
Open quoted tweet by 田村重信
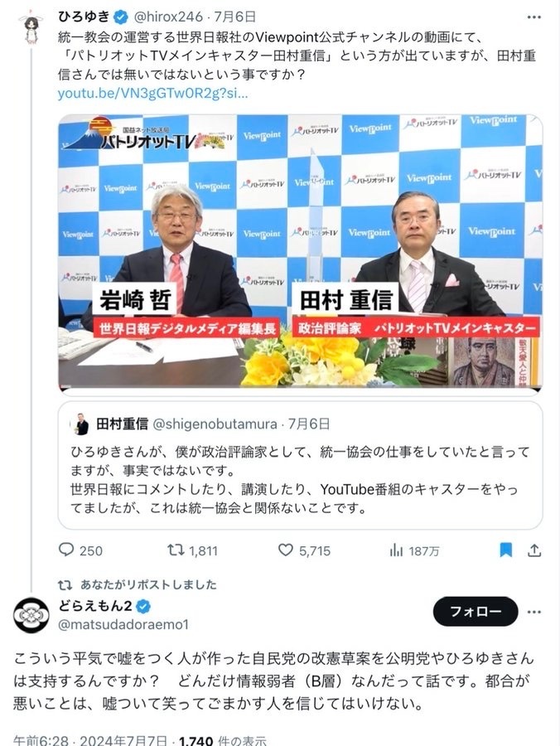click(x=300, y=465)
